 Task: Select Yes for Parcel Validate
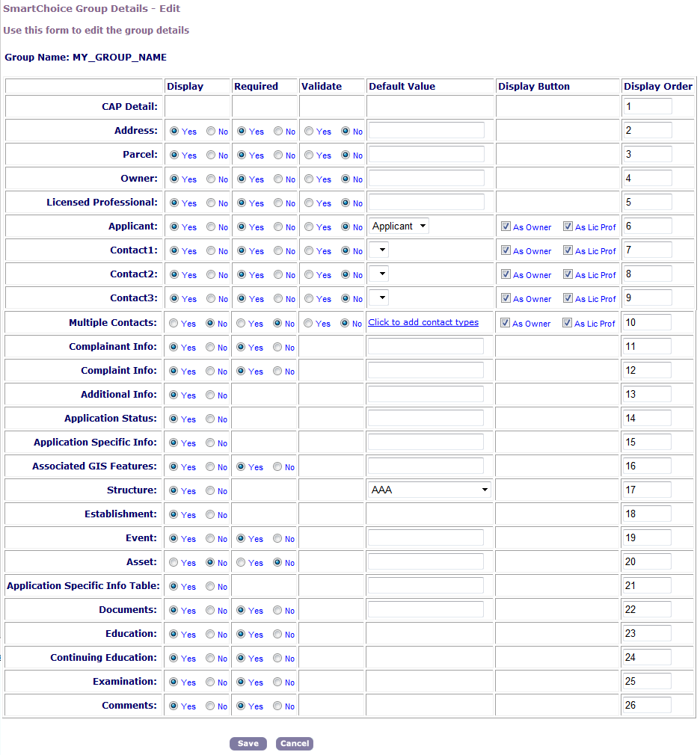[x=309, y=155]
